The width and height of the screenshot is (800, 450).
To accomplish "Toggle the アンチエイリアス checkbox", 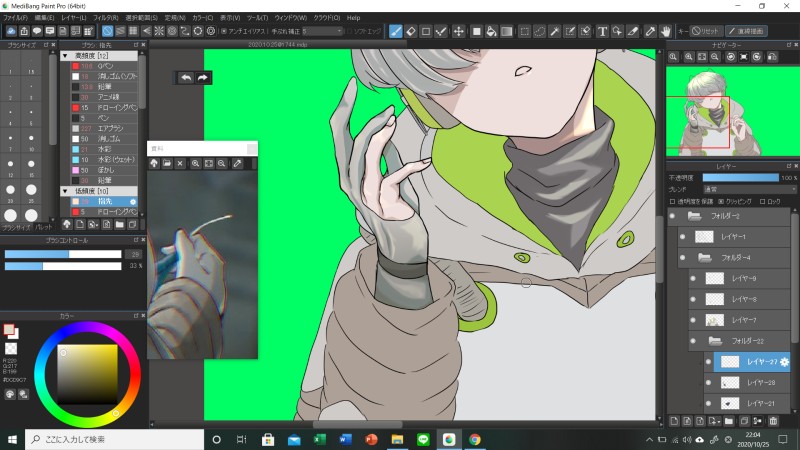I will 224,31.
